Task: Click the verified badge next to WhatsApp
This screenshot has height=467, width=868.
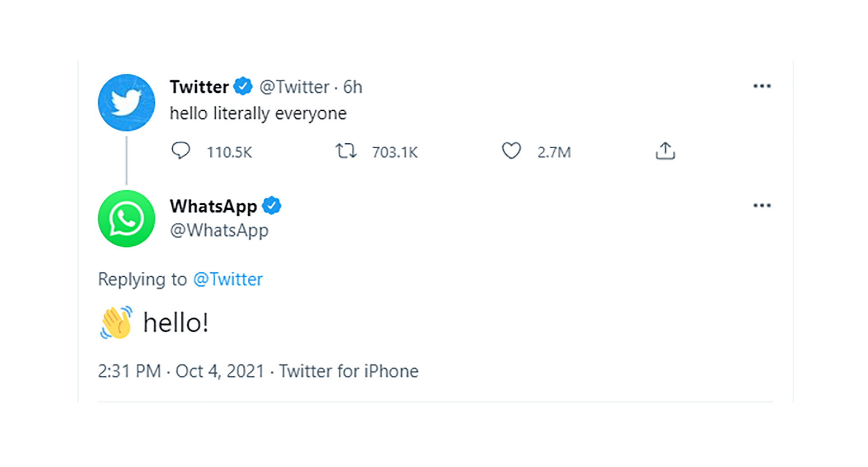Action: coord(272,206)
